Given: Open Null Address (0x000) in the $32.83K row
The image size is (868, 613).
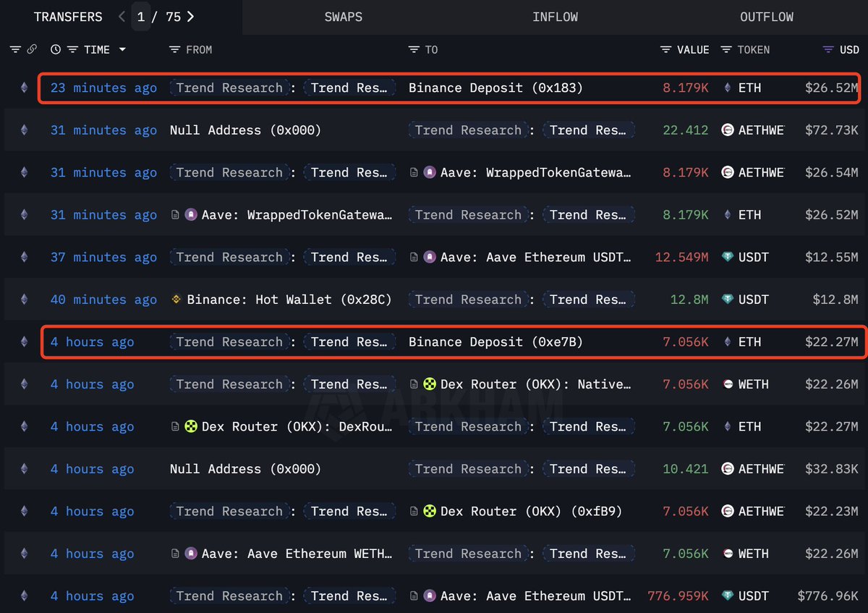Looking at the screenshot, I should [245, 469].
